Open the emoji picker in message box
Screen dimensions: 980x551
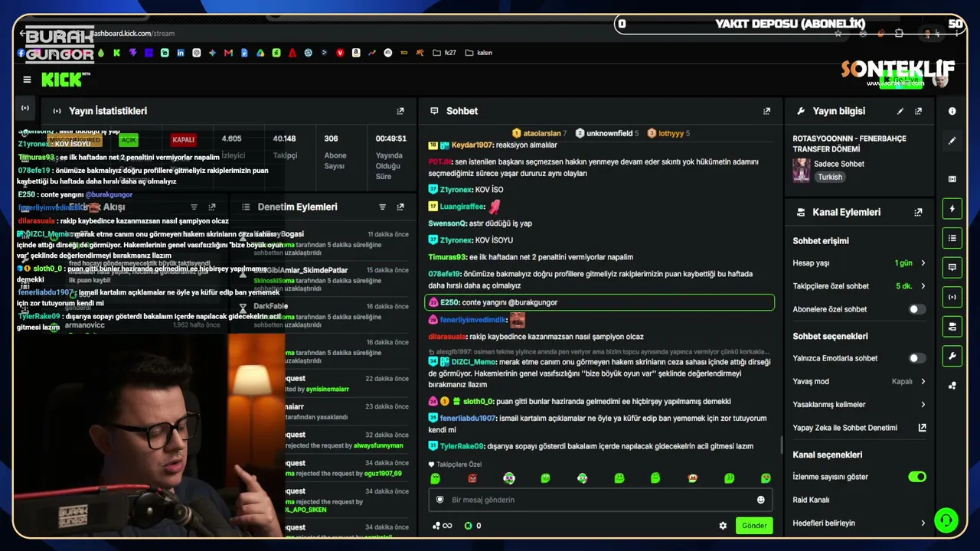pos(761,500)
